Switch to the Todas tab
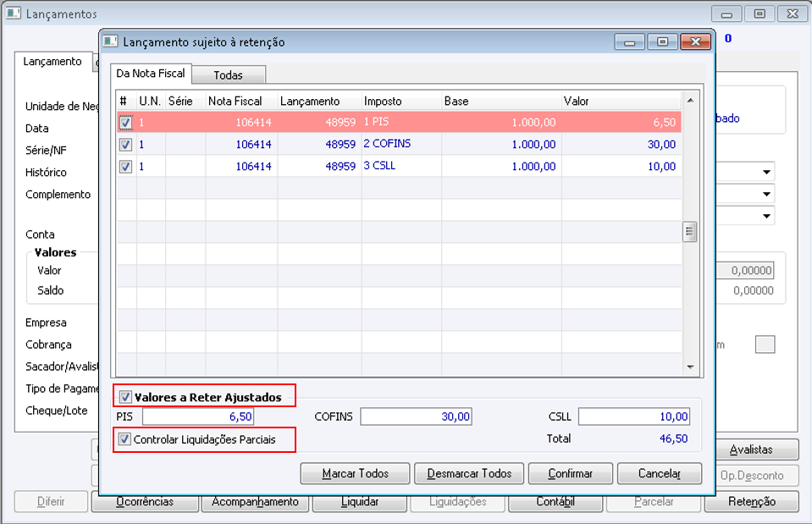The image size is (812, 524). [x=228, y=75]
